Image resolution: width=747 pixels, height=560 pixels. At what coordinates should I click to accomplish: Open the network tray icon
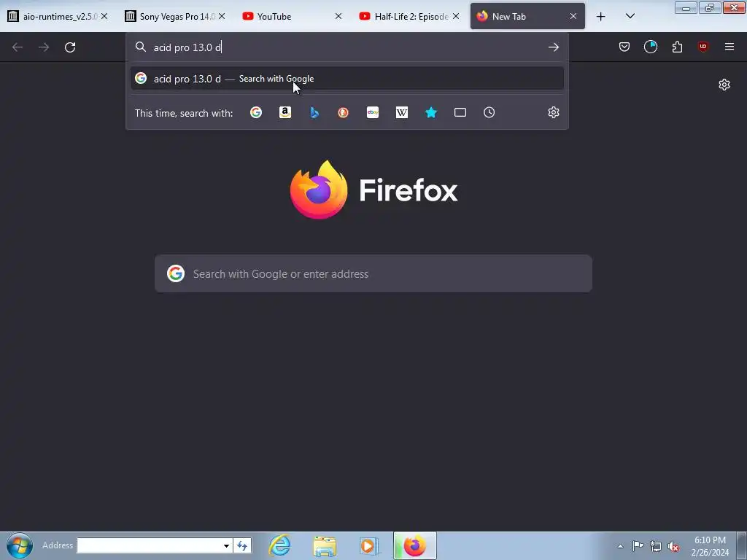[656, 546]
